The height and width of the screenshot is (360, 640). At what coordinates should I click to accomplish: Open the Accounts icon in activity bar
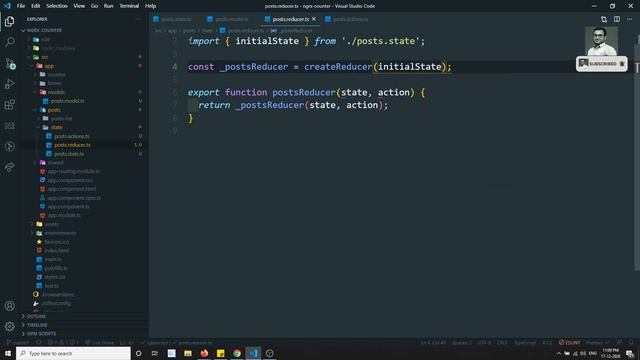9,306
